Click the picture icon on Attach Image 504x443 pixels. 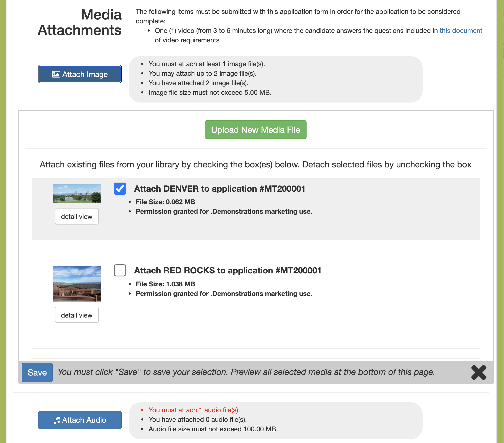coord(56,74)
